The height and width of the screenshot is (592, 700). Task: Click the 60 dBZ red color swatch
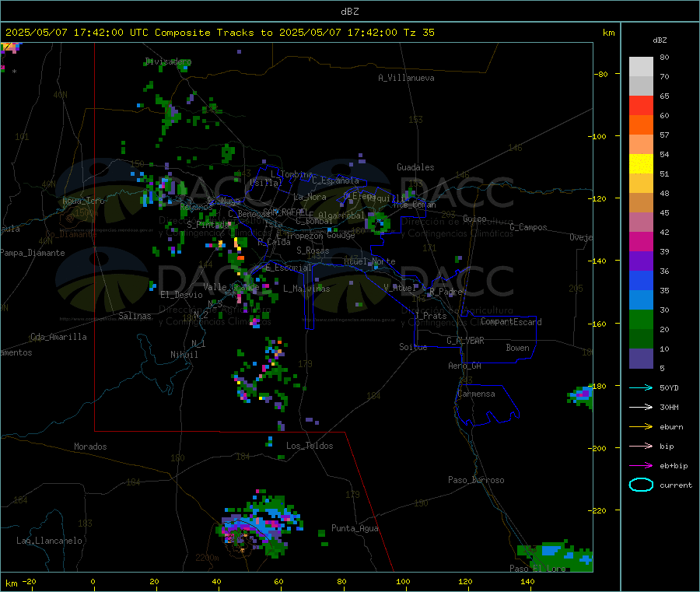(x=641, y=105)
